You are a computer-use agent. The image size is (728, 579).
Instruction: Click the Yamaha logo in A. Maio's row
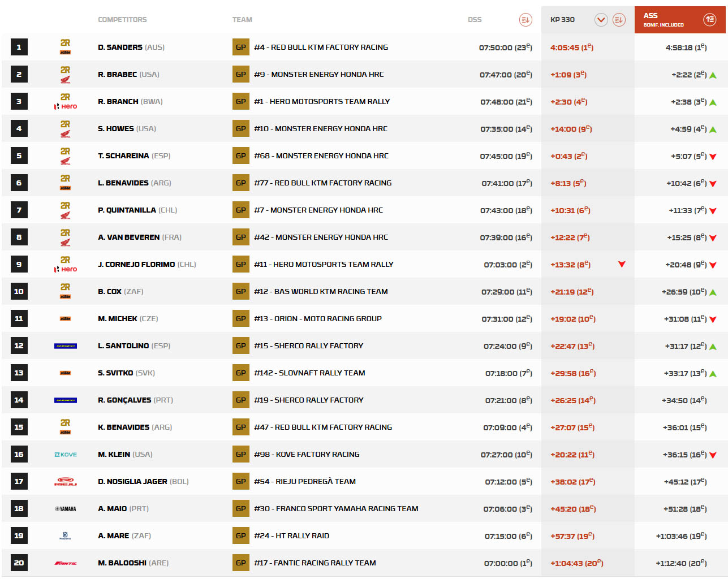[66, 509]
